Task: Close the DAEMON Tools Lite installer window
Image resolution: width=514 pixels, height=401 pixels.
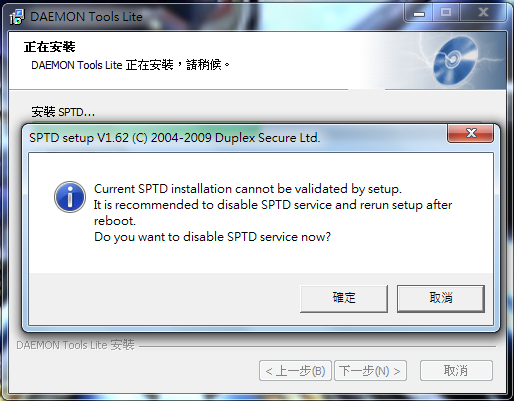Action: pos(483,13)
